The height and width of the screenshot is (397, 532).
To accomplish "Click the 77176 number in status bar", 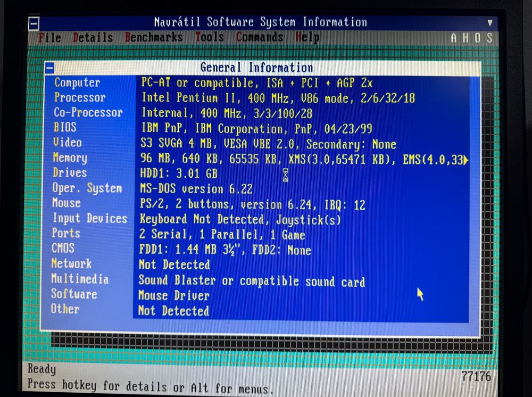I will click(476, 376).
